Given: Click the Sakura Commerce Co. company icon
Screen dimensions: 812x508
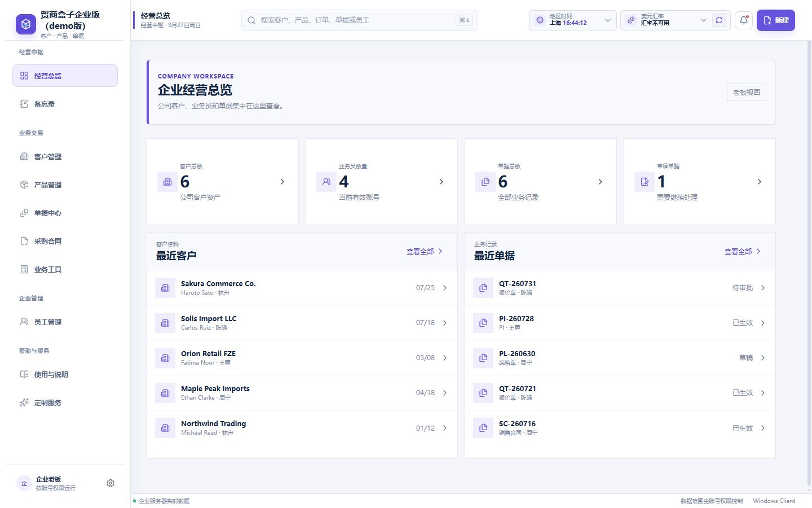Looking at the screenshot, I should (x=165, y=288).
